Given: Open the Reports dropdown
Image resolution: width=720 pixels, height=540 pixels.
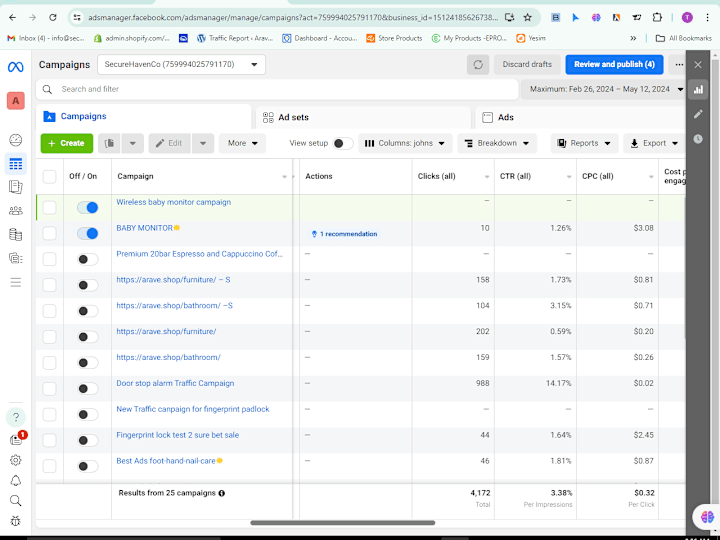Looking at the screenshot, I should pos(584,143).
